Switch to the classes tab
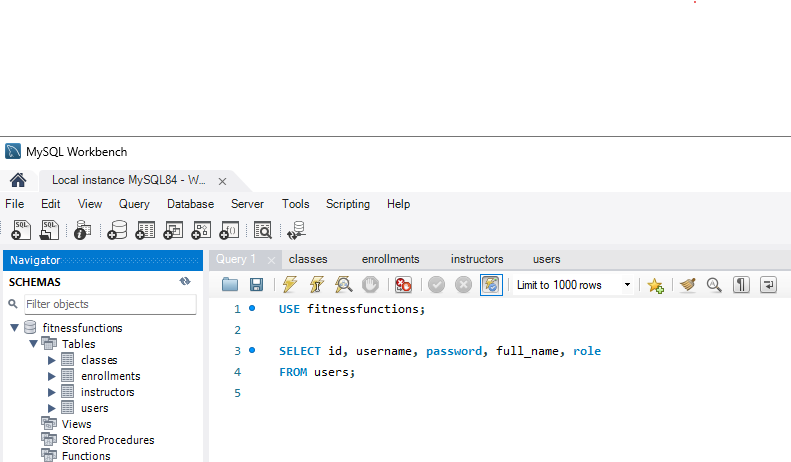The height and width of the screenshot is (462, 791). point(308,259)
